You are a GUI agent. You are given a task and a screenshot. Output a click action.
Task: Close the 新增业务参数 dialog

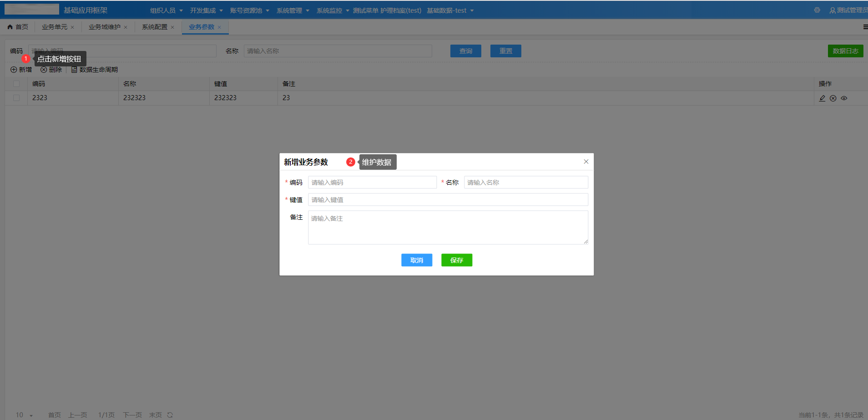(x=586, y=162)
